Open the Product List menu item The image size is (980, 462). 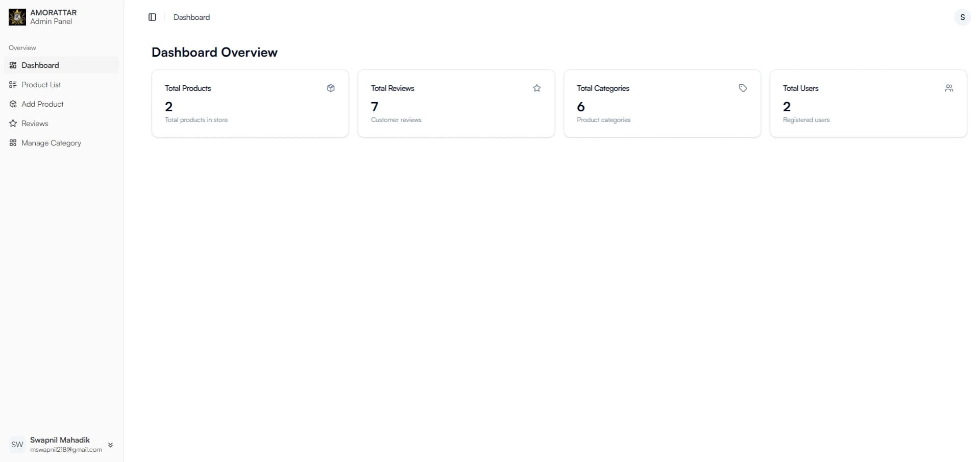click(x=62, y=85)
